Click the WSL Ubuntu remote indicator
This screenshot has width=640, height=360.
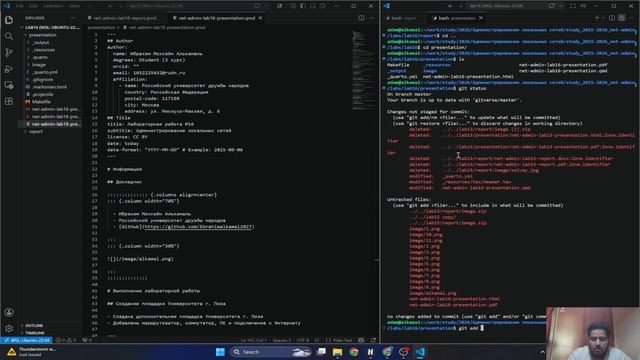[x=26, y=340]
